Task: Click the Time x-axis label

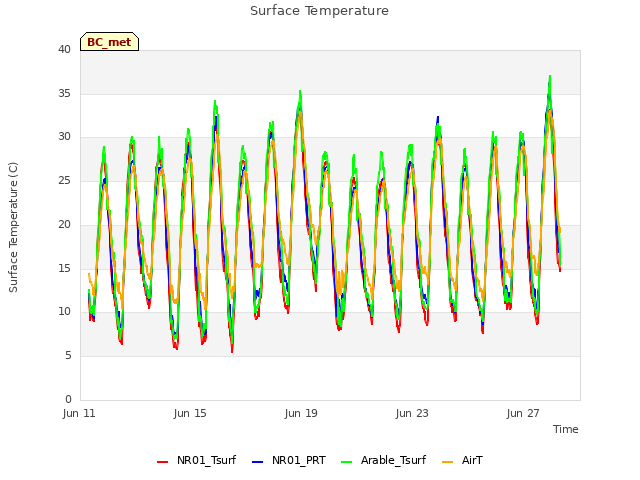Action: pyautogui.click(x=566, y=429)
